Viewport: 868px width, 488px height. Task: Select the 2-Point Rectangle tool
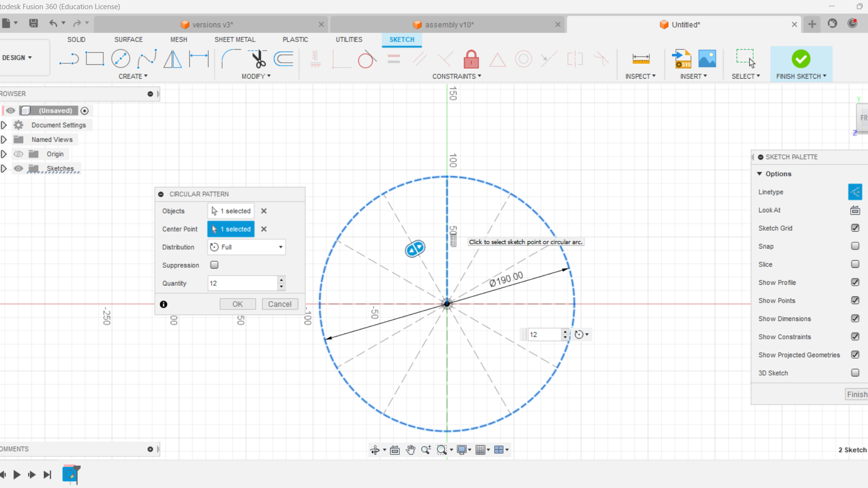(x=95, y=58)
